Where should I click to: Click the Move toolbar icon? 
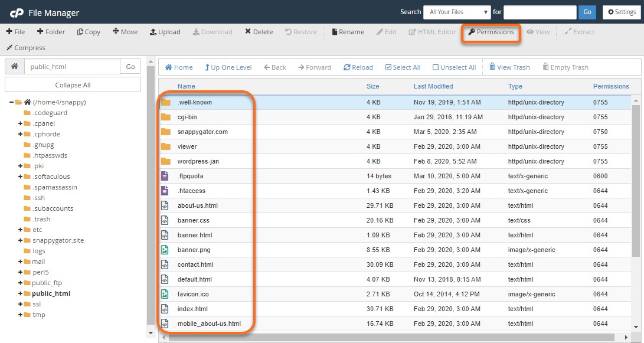point(125,32)
